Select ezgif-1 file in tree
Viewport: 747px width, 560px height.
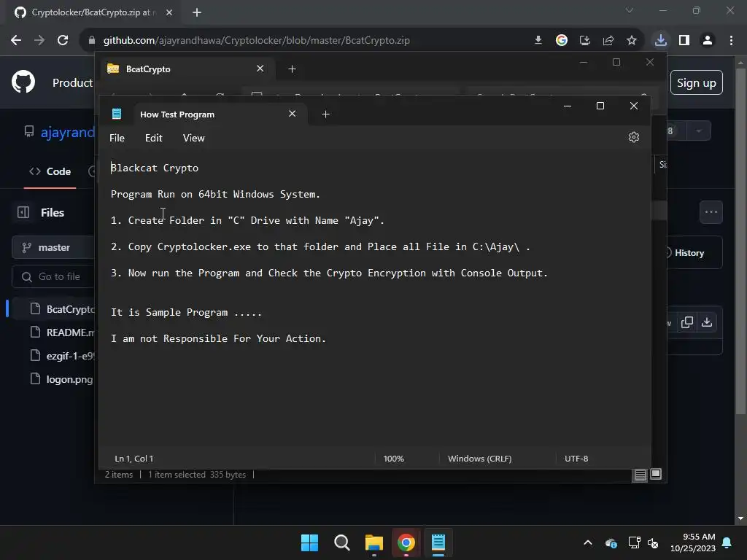click(x=62, y=356)
